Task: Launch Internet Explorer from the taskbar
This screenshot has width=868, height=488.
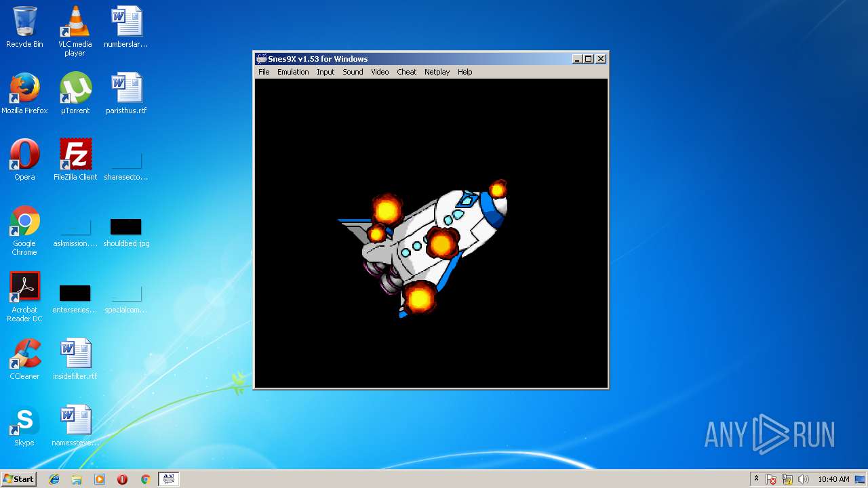Action: [x=54, y=479]
